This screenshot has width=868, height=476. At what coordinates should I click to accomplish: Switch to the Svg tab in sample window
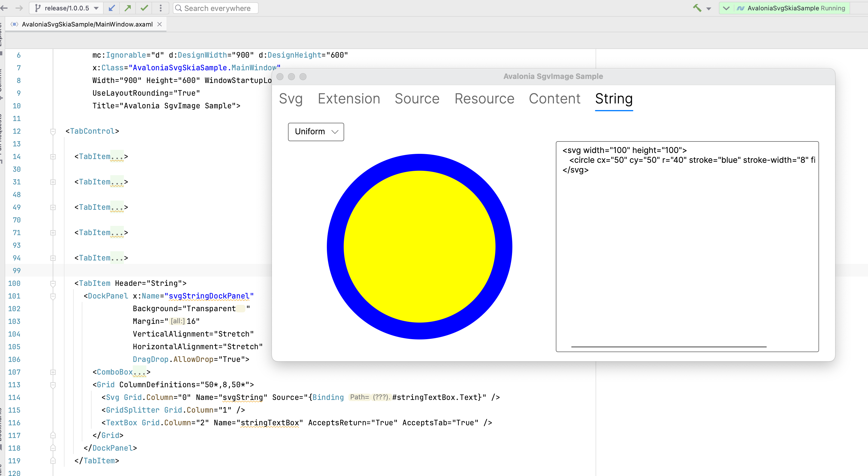(291, 99)
